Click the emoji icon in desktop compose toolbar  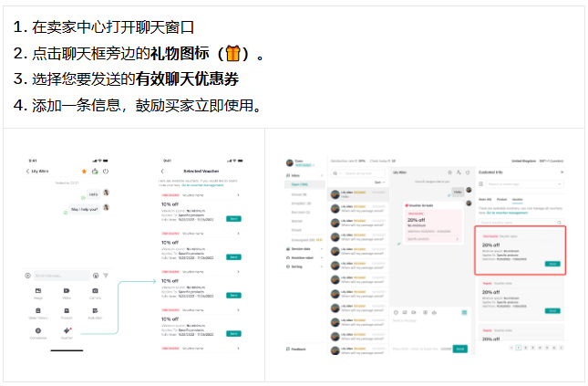(x=396, y=312)
